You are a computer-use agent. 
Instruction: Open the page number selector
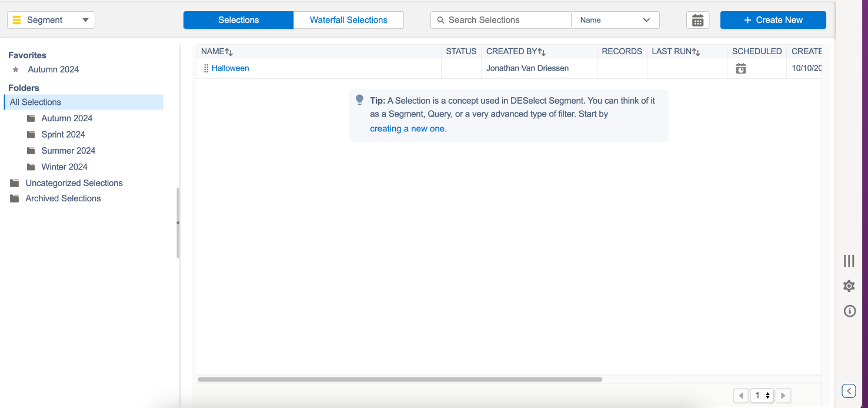point(762,396)
